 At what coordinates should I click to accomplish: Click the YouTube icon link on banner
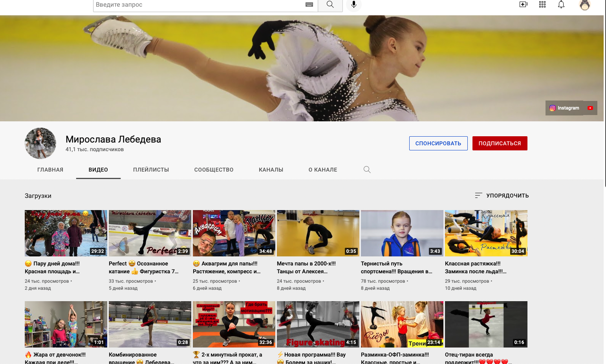[x=590, y=108]
